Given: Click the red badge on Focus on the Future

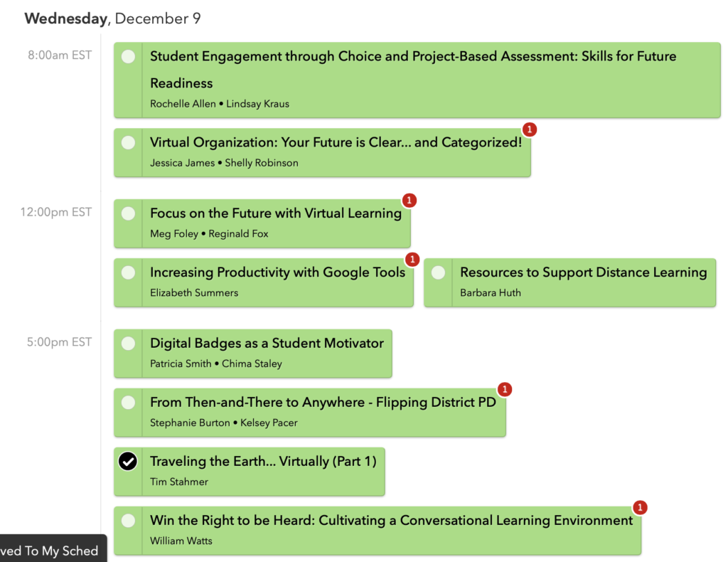Looking at the screenshot, I should (409, 201).
